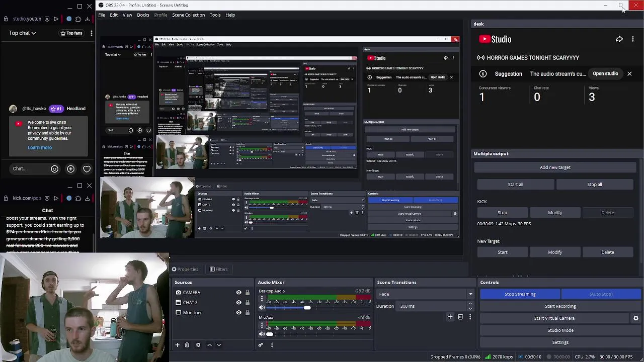Click the YouTube Chat... input field

click(x=29, y=169)
